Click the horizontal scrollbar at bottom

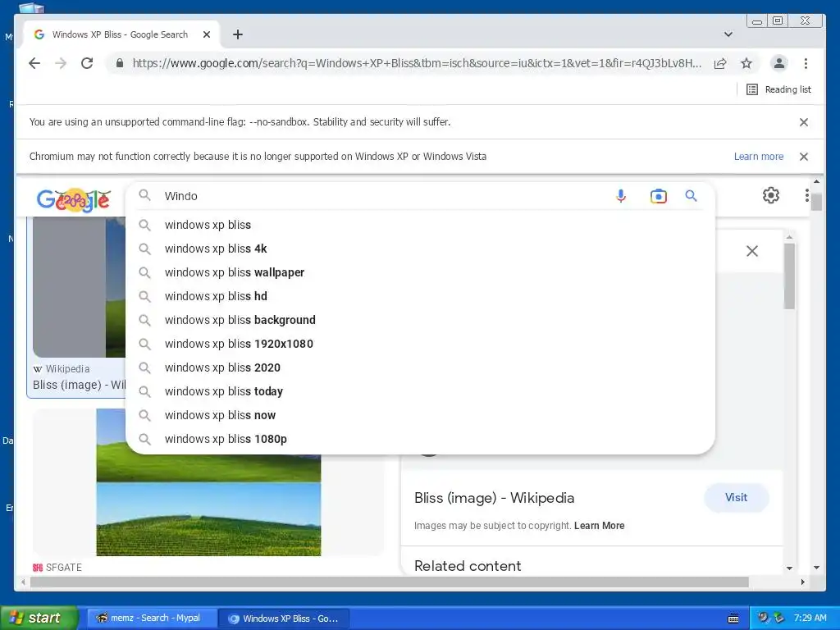[389, 582]
